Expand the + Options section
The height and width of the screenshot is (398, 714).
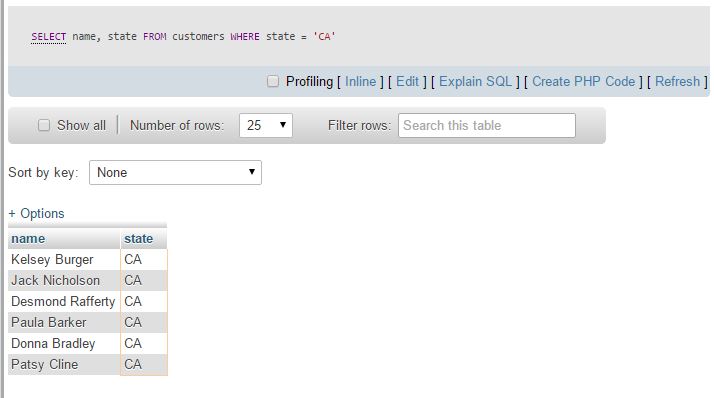[36, 213]
